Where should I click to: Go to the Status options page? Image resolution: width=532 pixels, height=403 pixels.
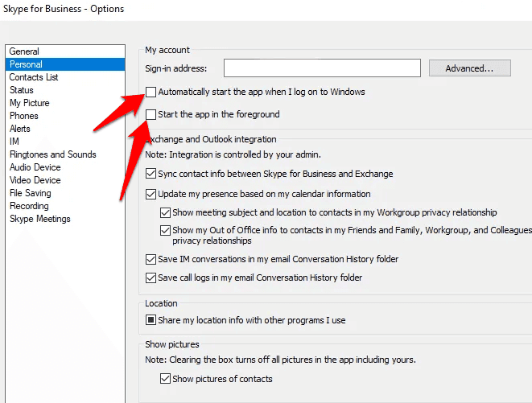pyautogui.click(x=22, y=90)
